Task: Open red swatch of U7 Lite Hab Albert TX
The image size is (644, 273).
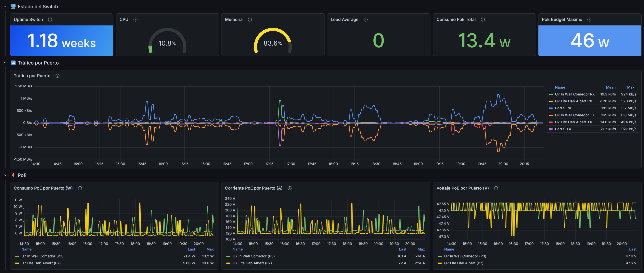Action: coord(550,122)
